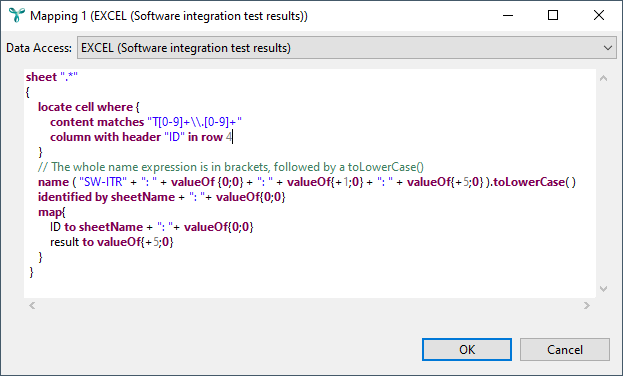The image size is (623, 376).
Task: Click the title 'Mapping 1 (EXCEL ...)'
Action: coord(169,16)
